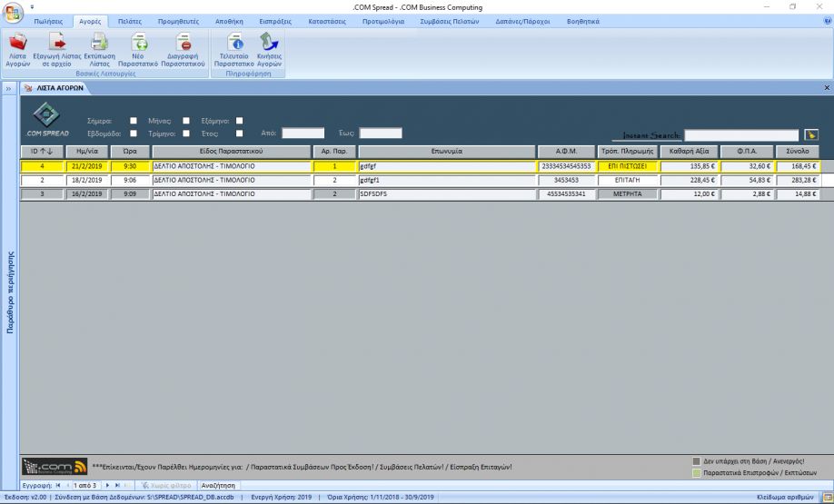Go to last record navigation arrow
The image size is (834, 504).
117,486
